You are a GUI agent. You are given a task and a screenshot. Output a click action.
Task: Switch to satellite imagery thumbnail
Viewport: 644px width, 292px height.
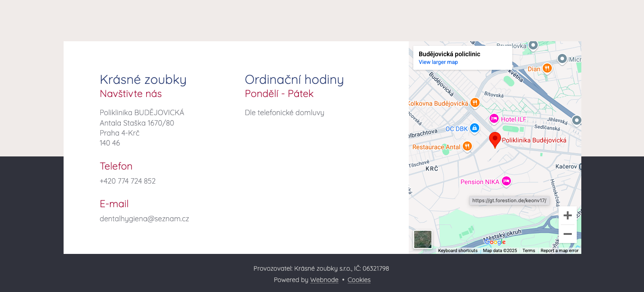click(422, 239)
